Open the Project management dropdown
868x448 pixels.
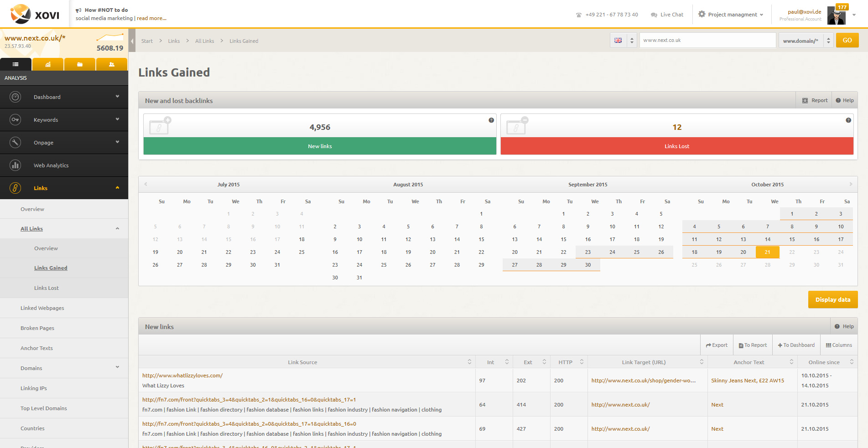click(731, 15)
